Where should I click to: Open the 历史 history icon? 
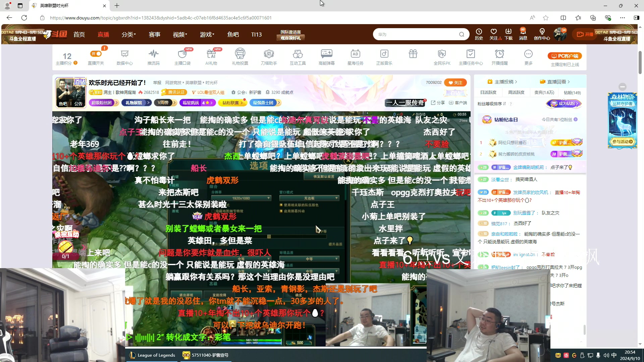click(x=479, y=34)
